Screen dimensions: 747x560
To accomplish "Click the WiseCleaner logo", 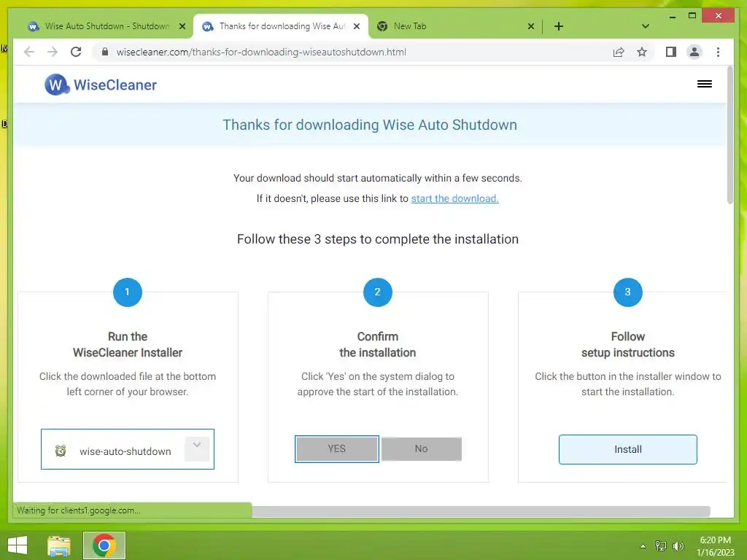I will click(101, 85).
